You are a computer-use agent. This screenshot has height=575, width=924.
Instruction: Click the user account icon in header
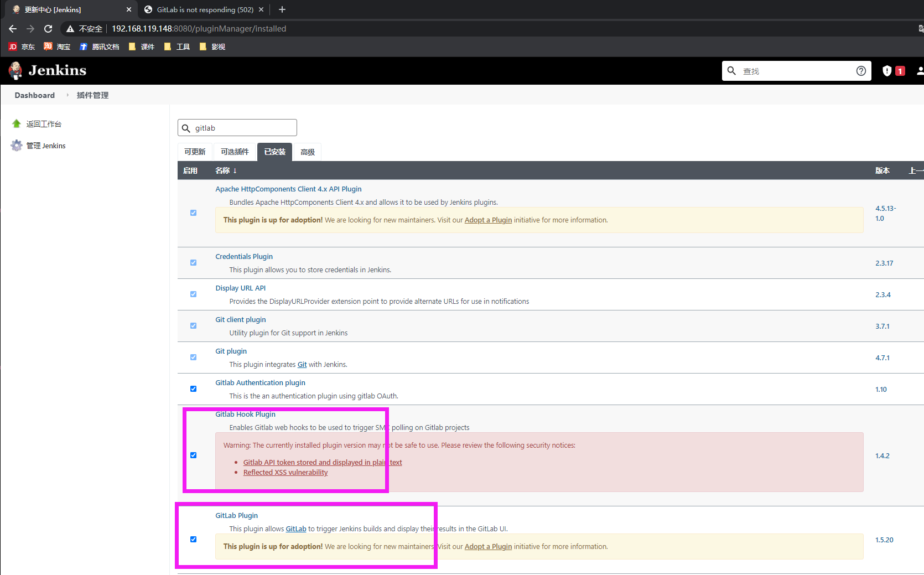[x=920, y=71]
